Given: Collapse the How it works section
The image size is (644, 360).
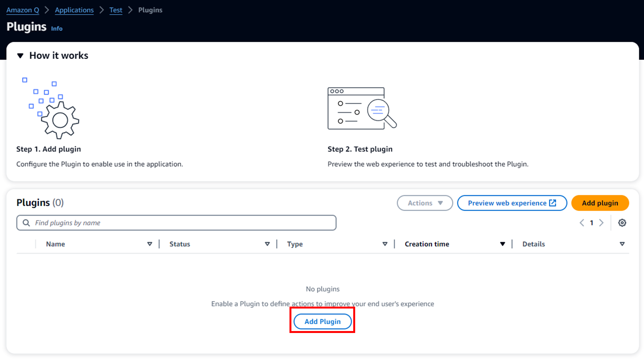Looking at the screenshot, I should coord(20,56).
